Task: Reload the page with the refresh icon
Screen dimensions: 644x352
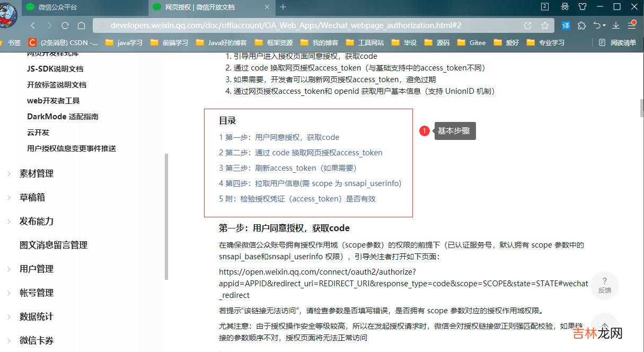Action: click(65, 25)
